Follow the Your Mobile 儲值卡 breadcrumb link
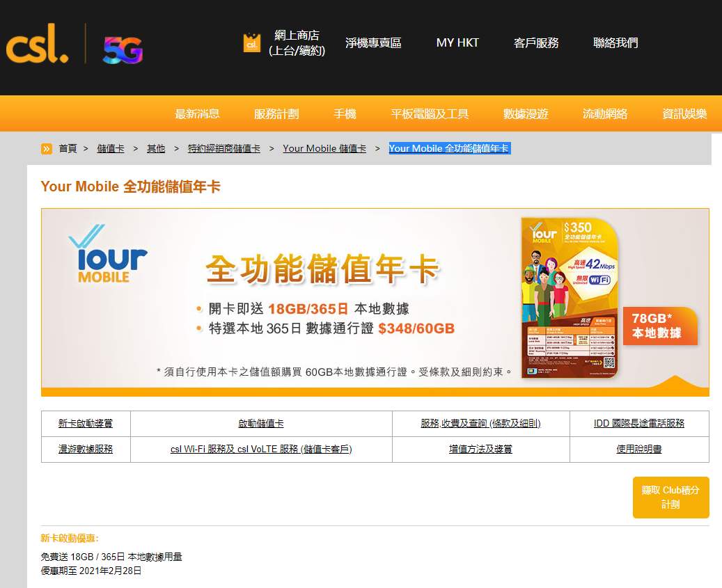Viewport: 722px width, 588px height. pyautogui.click(x=324, y=149)
